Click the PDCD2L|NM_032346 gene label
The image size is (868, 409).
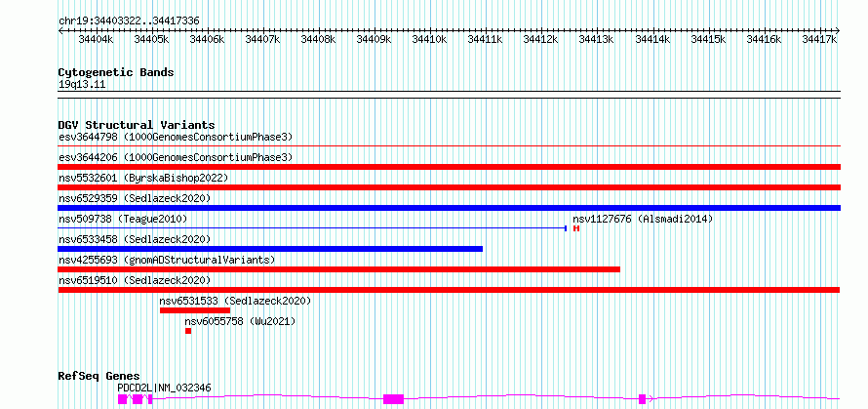[x=164, y=388]
